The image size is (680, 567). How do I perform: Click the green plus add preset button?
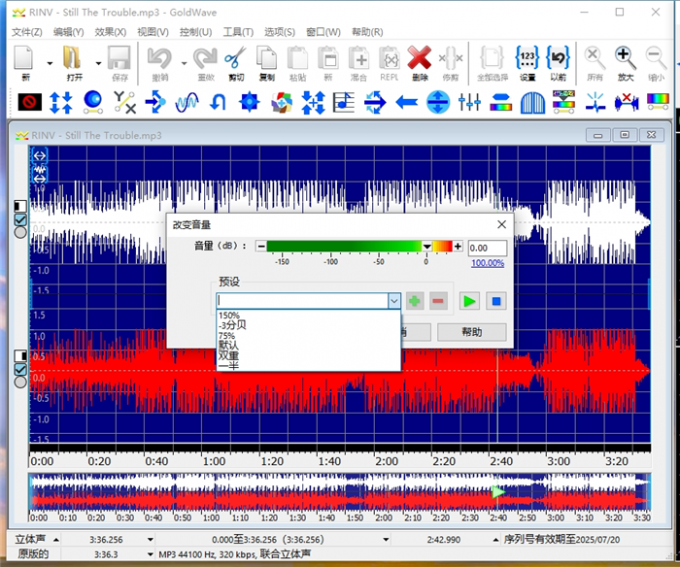[x=415, y=301]
